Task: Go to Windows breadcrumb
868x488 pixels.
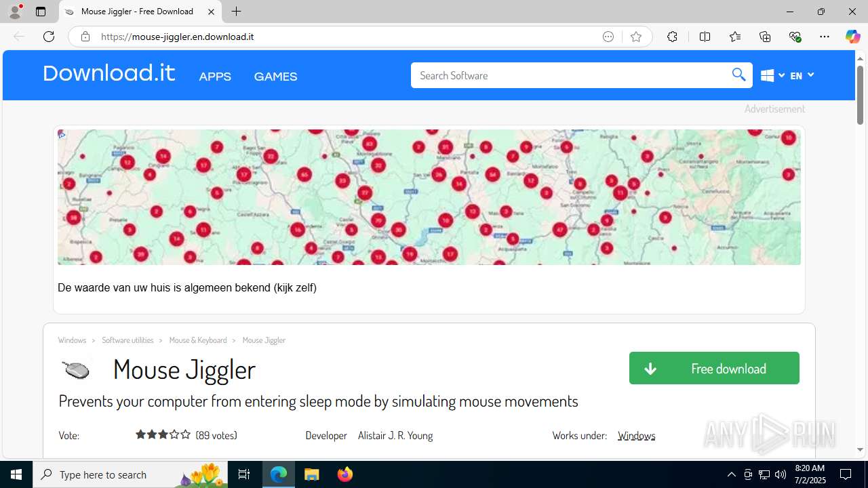Action: pos(72,340)
